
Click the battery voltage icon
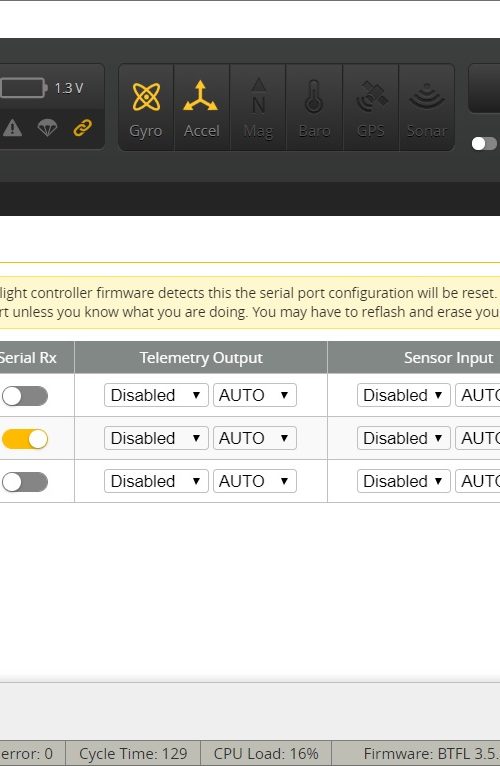pyautogui.click(x=23, y=88)
